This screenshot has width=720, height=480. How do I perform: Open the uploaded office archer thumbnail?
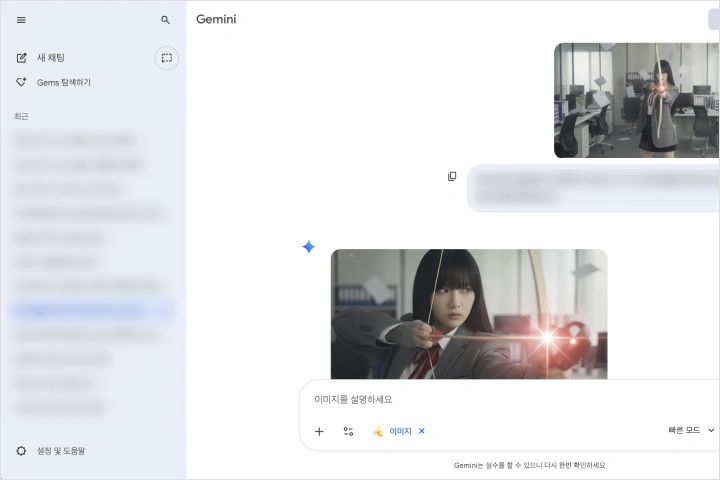pos(636,100)
